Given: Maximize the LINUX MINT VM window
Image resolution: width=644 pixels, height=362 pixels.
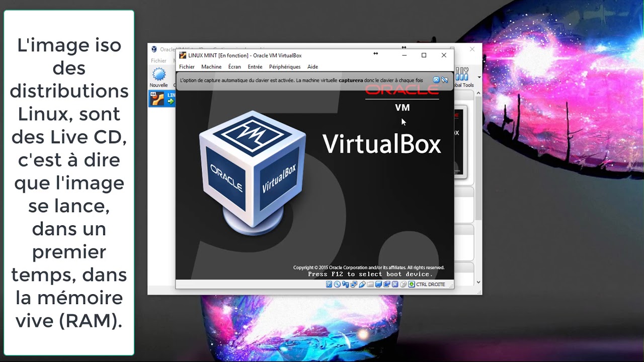Looking at the screenshot, I should coord(424,55).
